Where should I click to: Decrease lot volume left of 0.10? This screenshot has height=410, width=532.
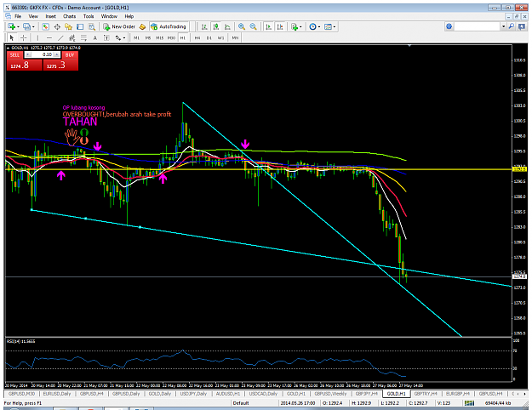(x=28, y=54)
